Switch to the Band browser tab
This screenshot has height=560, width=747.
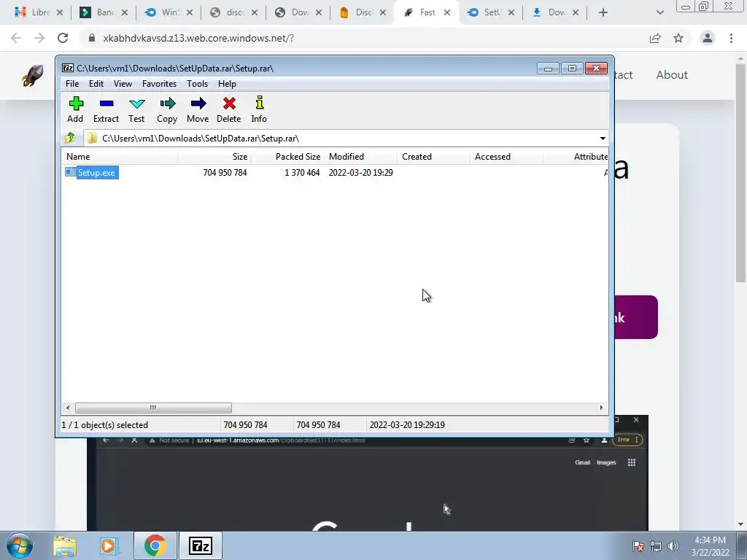[x=104, y=12]
